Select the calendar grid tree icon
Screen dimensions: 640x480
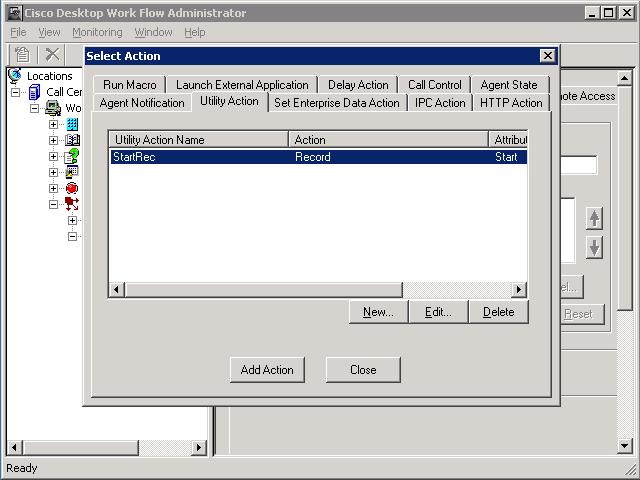(72, 172)
